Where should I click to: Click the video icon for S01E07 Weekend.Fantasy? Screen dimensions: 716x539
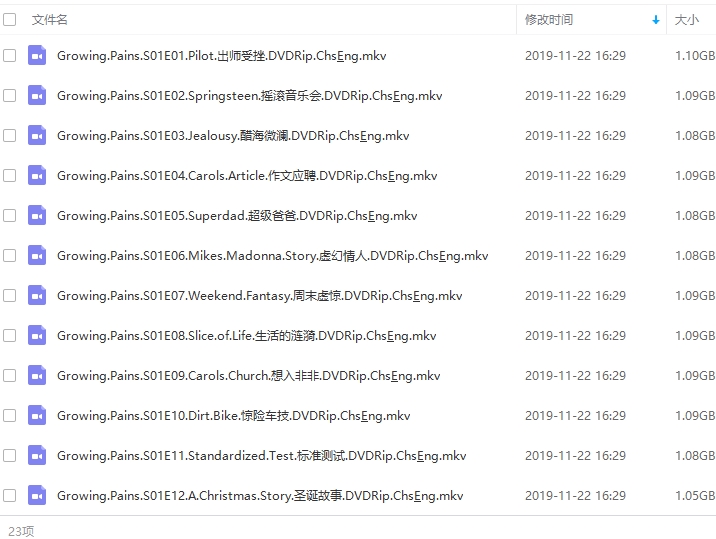tap(37, 296)
